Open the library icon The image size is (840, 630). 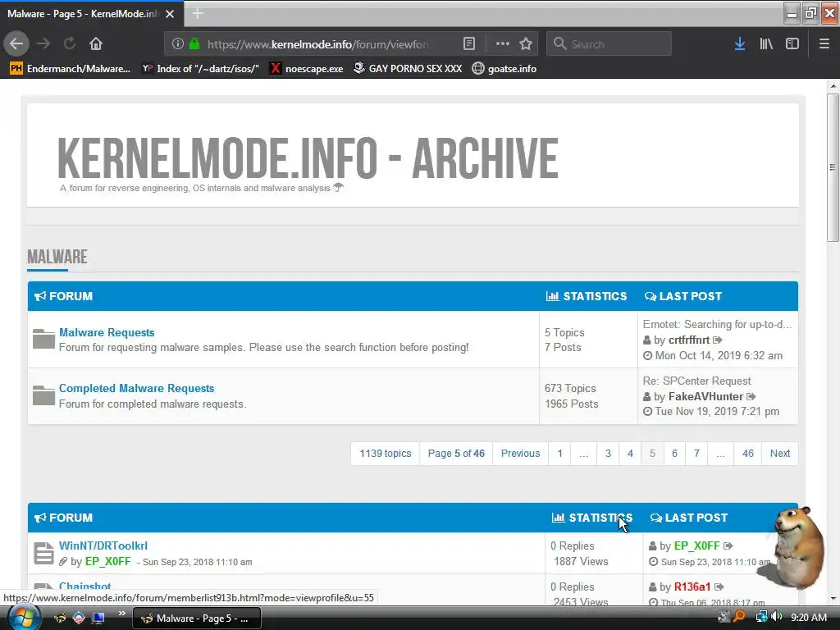point(766,44)
